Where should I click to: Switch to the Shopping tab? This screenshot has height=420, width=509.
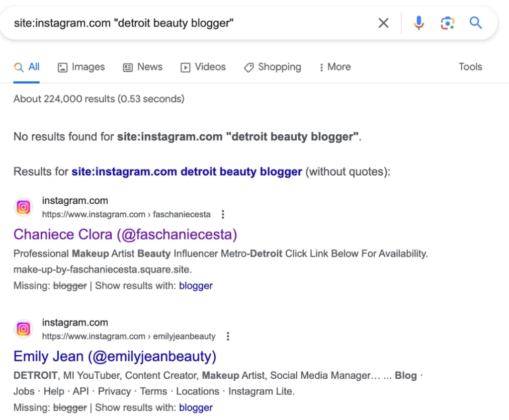point(272,67)
